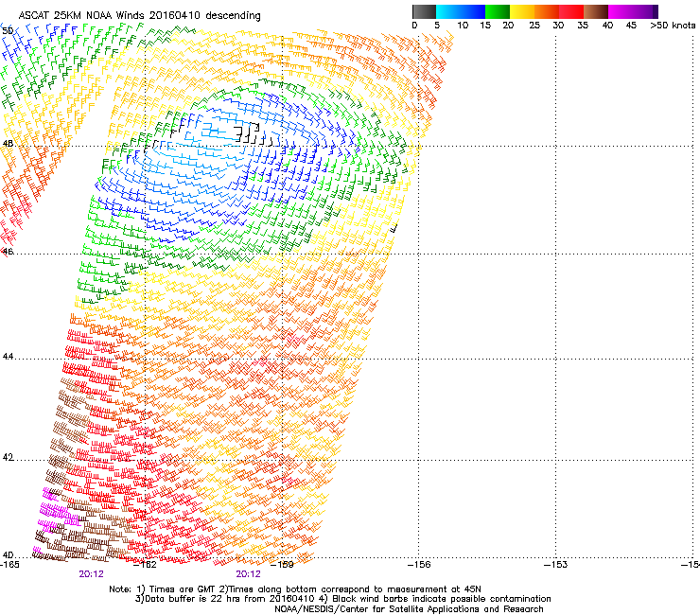Click the 'NOAA/NESDIS/Center for Satellite Applications and Research' credit
The image size is (700, 615).
coord(409,609)
